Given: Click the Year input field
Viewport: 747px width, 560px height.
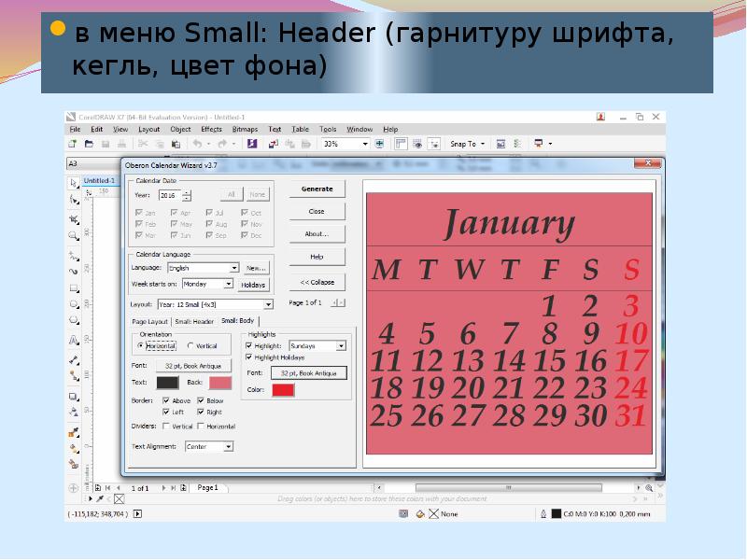Looking at the screenshot, I should [168, 196].
